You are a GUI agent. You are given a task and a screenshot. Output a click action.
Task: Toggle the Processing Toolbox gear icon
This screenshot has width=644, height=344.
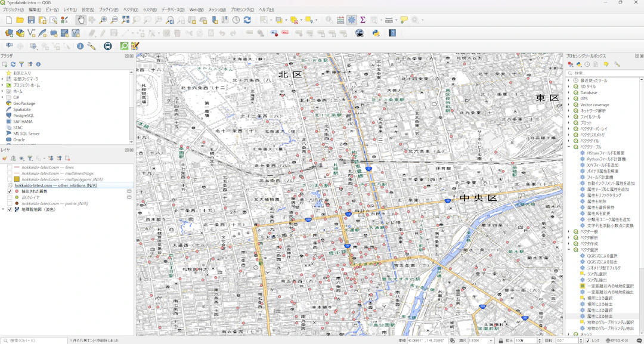pyautogui.click(x=352, y=20)
